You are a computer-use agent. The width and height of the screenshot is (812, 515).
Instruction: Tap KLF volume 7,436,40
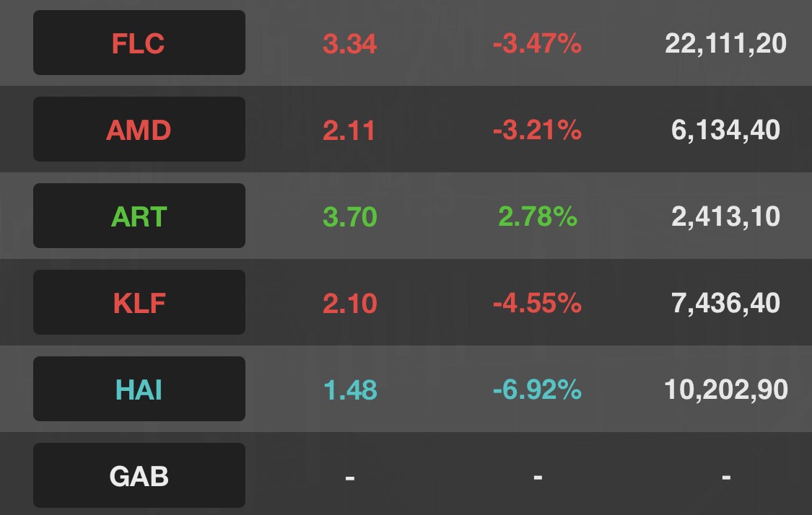coord(725,304)
